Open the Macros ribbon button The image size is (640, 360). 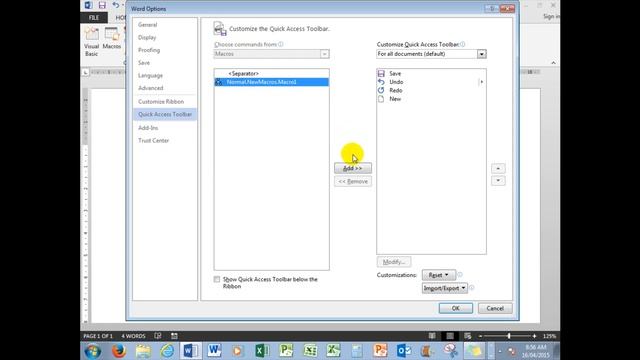[111, 39]
